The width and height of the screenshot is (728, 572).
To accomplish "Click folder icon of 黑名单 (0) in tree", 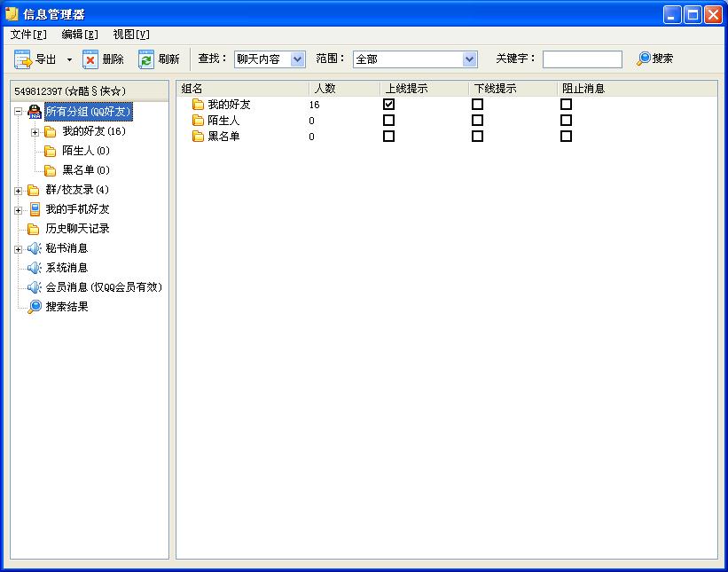I will tap(51, 170).
